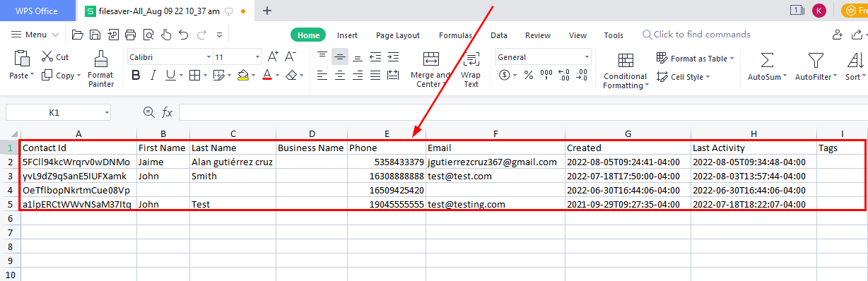Image resolution: width=868 pixels, height=281 pixels.
Task: Open file with the folder icon
Action: [78, 35]
